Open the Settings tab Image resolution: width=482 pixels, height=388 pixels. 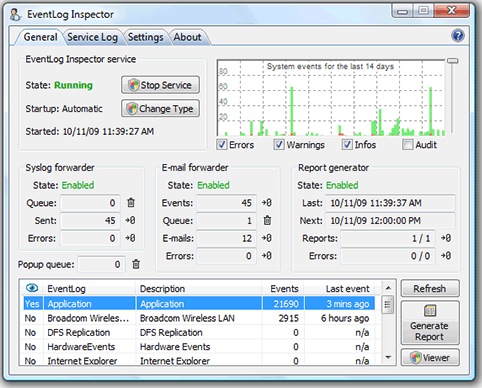click(146, 37)
